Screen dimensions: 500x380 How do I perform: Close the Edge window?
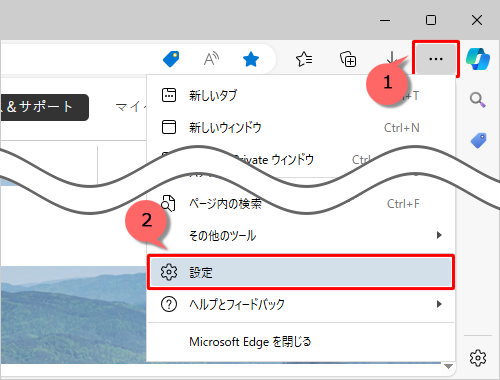click(x=477, y=20)
